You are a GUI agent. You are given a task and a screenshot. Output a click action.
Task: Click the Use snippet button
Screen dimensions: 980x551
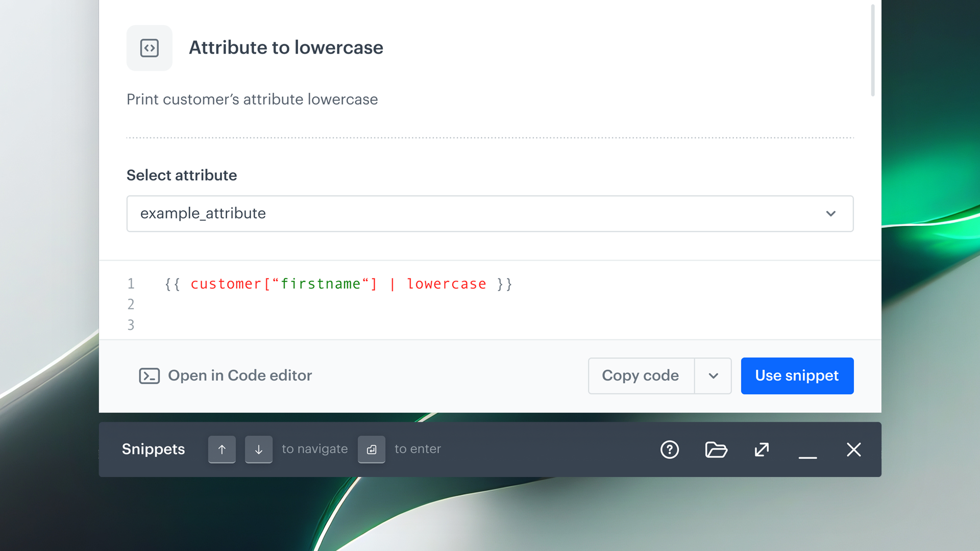click(x=797, y=376)
